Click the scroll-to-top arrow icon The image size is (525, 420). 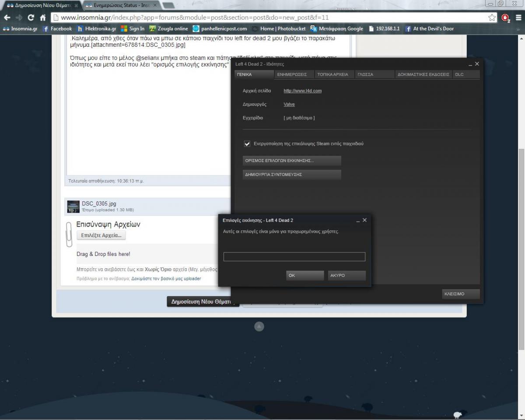click(x=259, y=326)
